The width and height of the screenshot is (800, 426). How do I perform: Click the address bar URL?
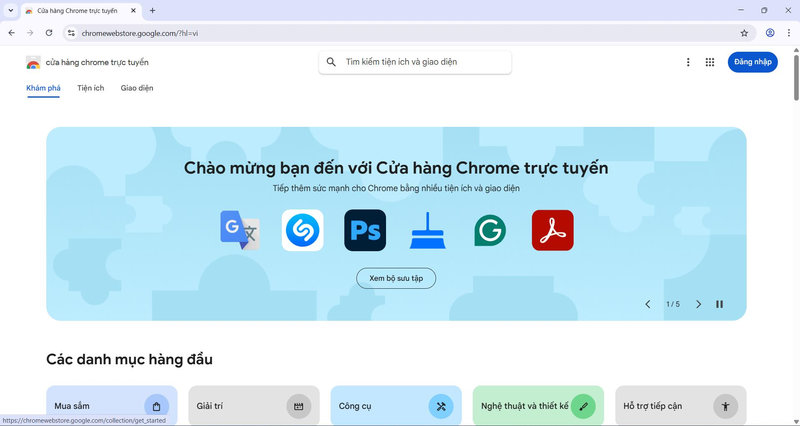(140, 33)
